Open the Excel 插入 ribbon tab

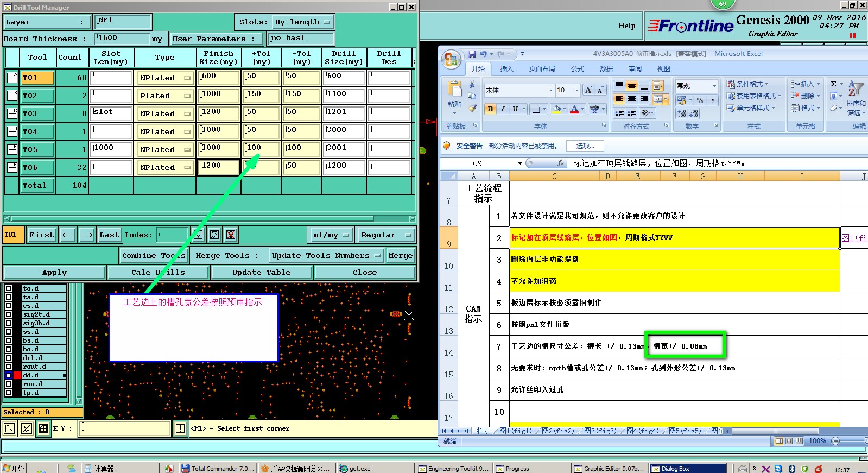click(506, 69)
